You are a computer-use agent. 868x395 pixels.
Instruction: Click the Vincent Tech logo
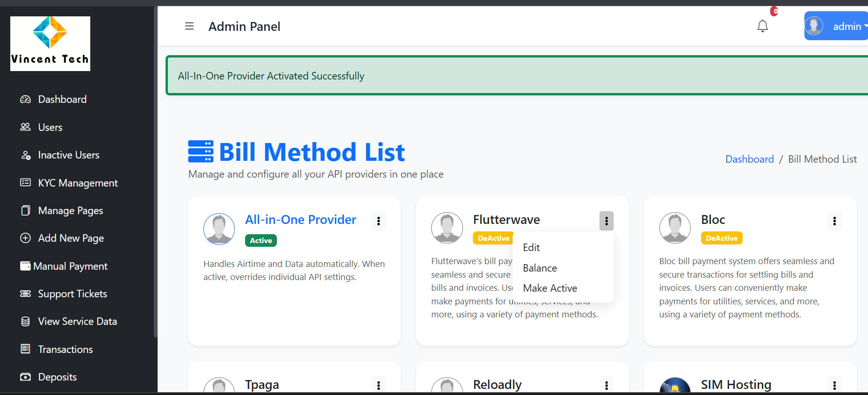(50, 43)
